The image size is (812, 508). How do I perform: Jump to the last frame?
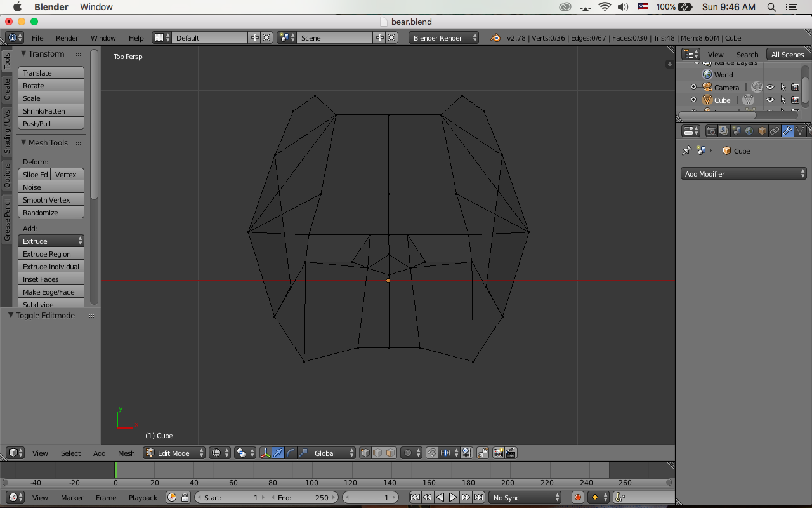tap(478, 497)
